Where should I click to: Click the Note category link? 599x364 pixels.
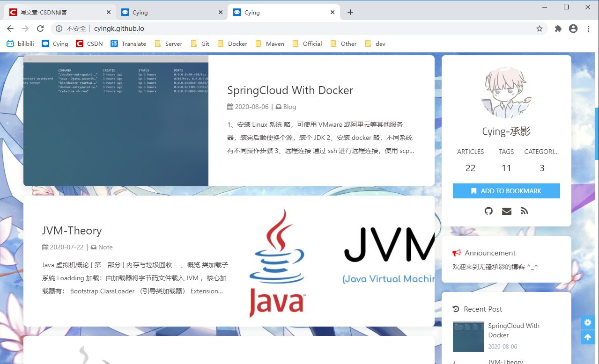pos(105,247)
